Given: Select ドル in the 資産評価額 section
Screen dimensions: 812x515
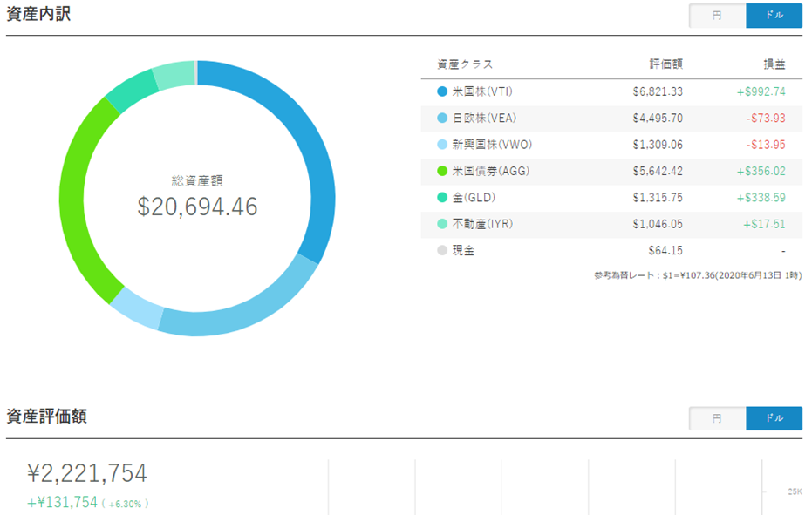Looking at the screenshot, I should 774,418.
